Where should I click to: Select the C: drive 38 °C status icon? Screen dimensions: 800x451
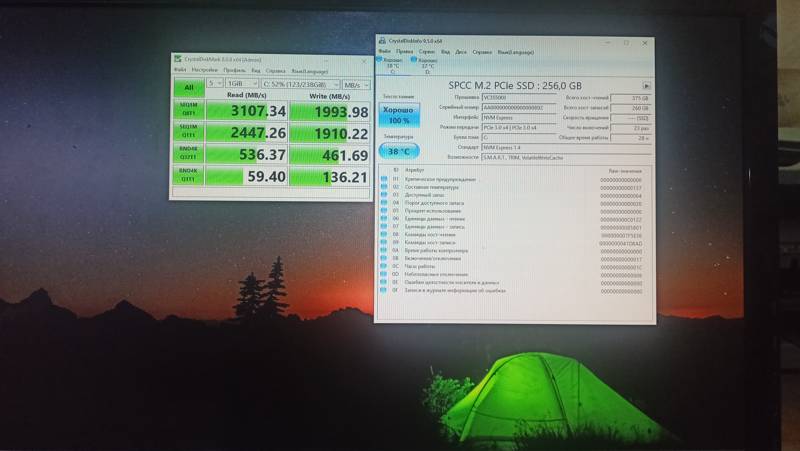392,64
